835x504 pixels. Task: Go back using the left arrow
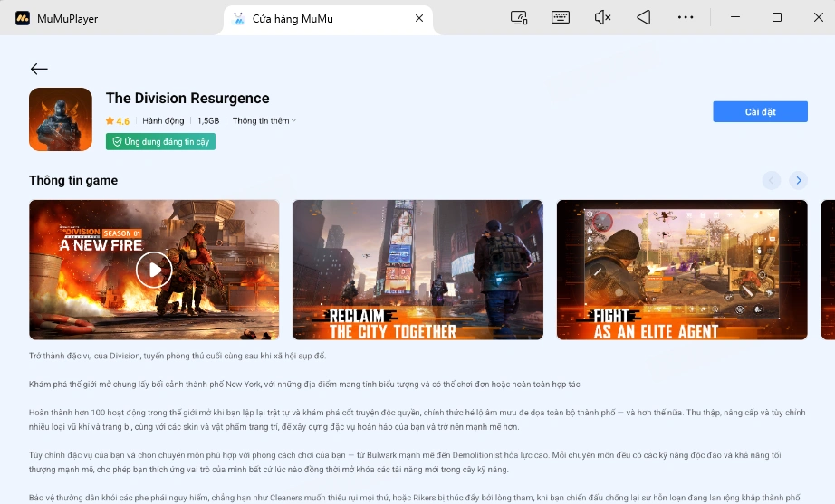pyautogui.click(x=39, y=69)
